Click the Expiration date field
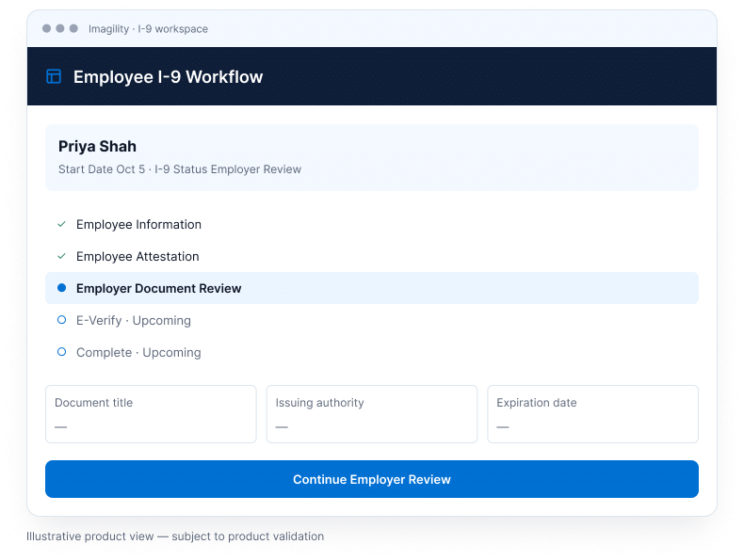 coord(592,414)
